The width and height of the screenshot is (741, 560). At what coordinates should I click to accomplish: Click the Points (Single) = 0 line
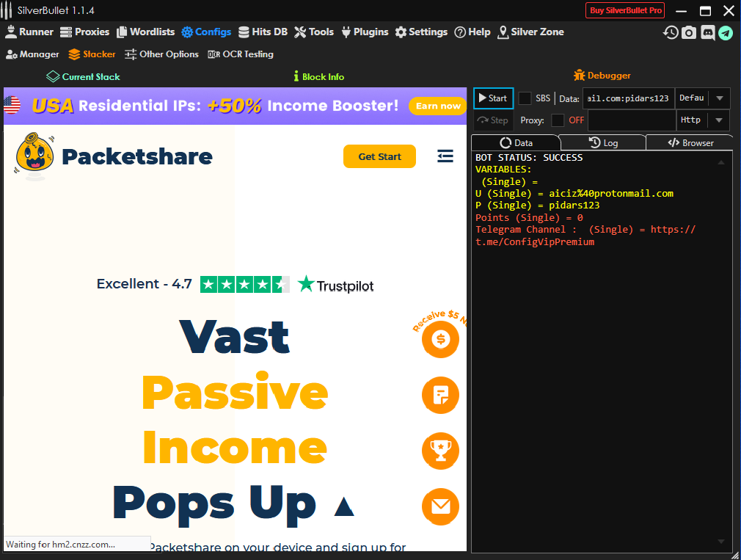pyautogui.click(x=529, y=217)
